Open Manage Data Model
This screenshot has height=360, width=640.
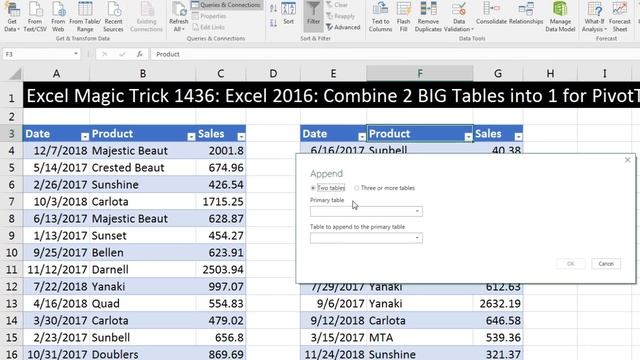click(x=560, y=17)
